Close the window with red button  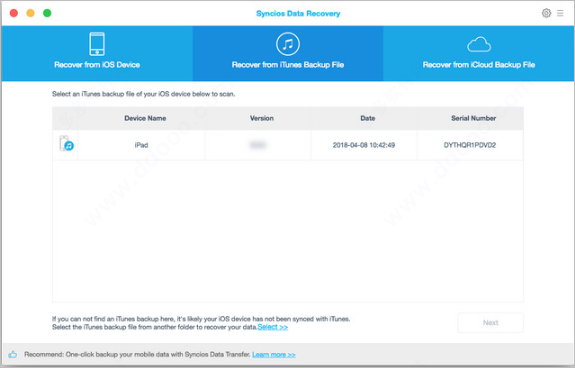coord(14,13)
